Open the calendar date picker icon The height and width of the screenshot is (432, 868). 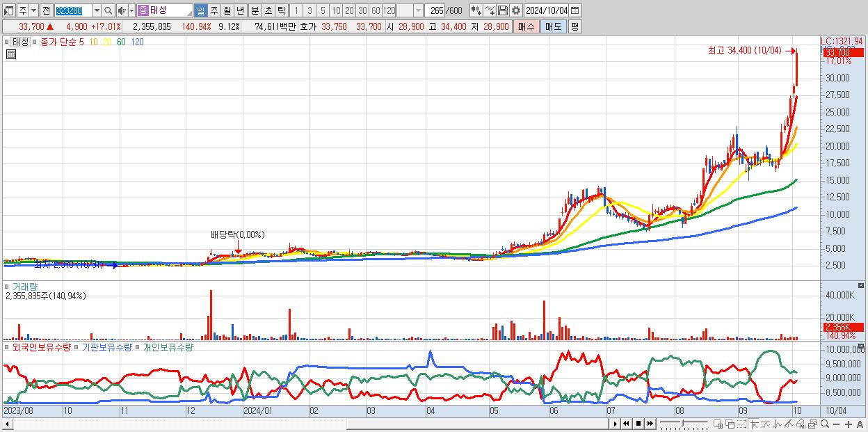tap(574, 10)
